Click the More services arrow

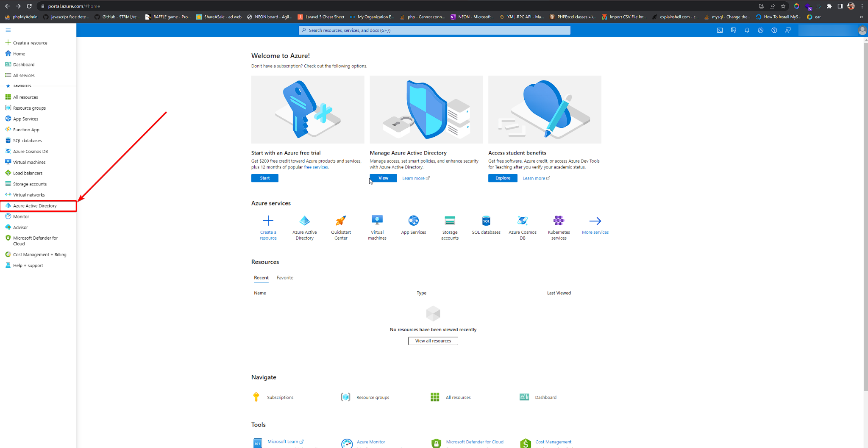point(595,221)
